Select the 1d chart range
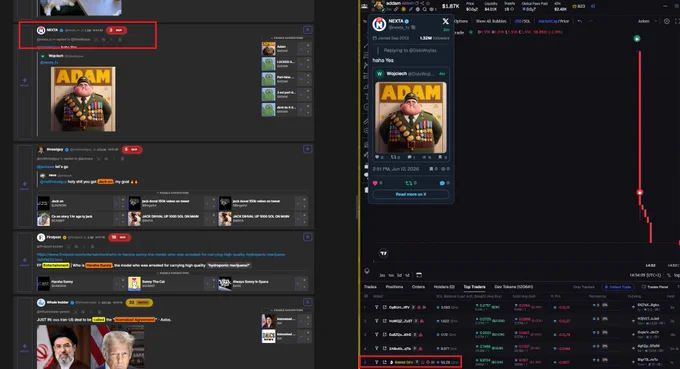The image size is (680, 369). click(x=407, y=275)
